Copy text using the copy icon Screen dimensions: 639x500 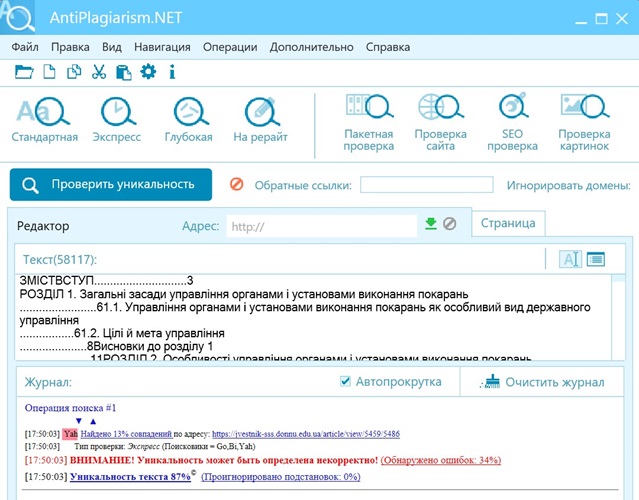(74, 72)
